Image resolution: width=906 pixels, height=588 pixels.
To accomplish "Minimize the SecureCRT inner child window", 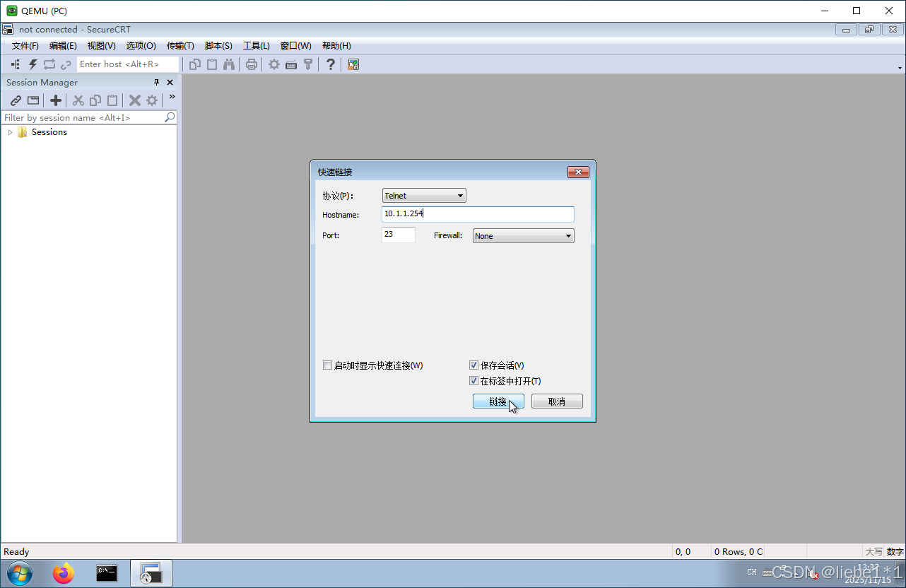I will pos(846,30).
